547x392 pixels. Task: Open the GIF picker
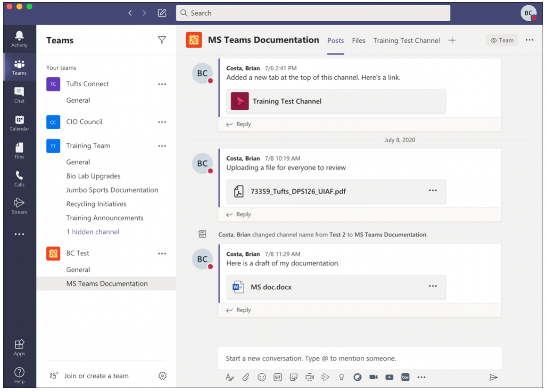click(277, 377)
